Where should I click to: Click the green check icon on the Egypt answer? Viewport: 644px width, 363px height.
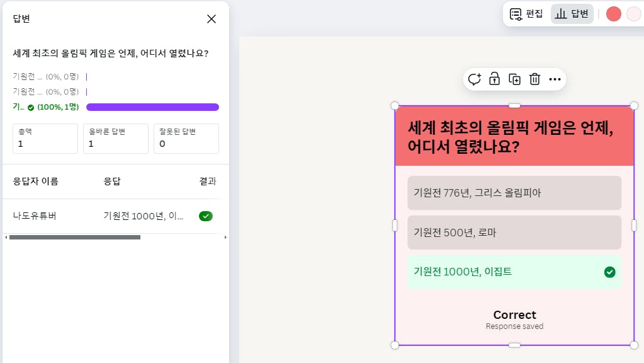(x=609, y=272)
